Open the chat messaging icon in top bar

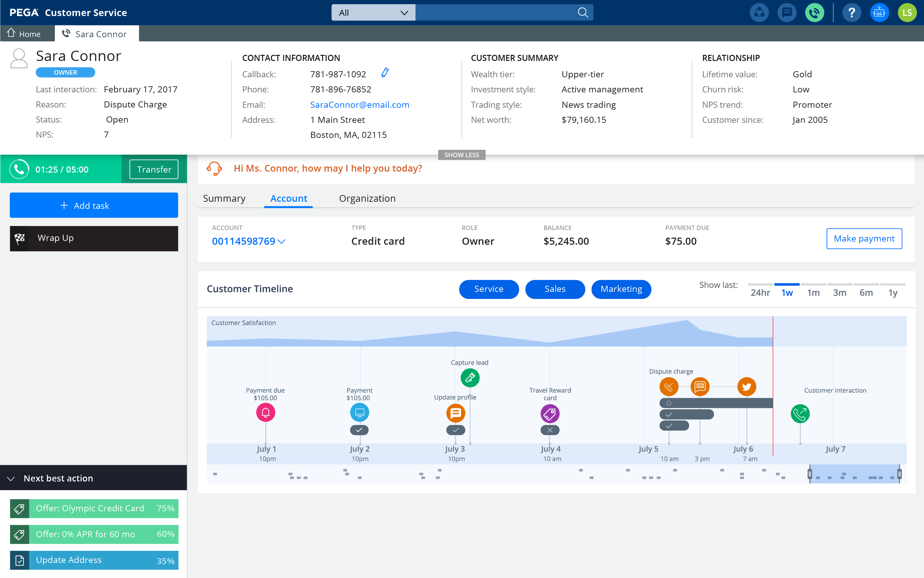coord(787,12)
